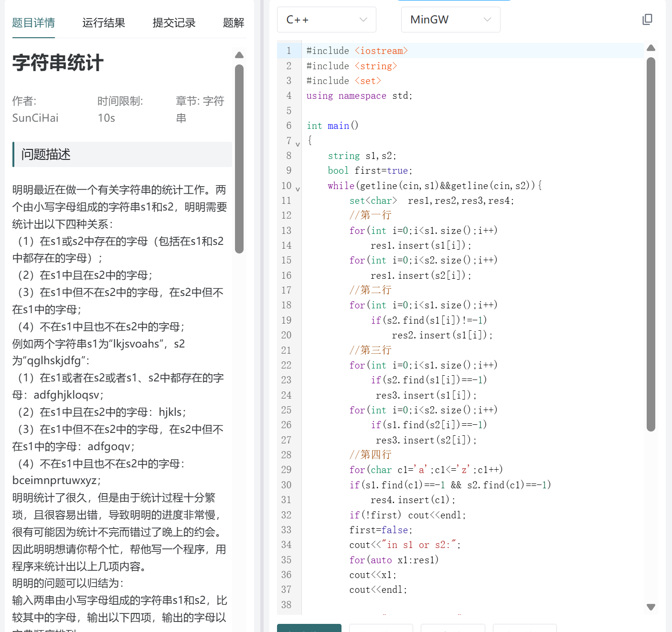Click the code editor vertical scrollbar thumb

click(x=651, y=244)
